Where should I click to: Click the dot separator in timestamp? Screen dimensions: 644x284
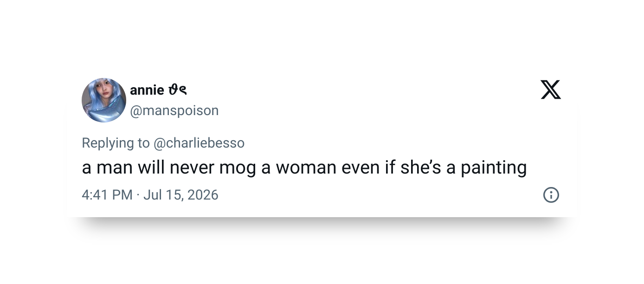[x=138, y=195]
